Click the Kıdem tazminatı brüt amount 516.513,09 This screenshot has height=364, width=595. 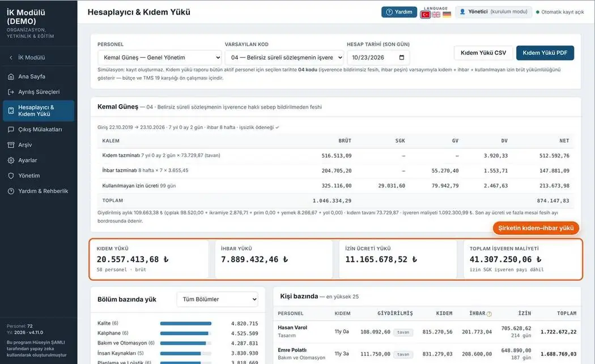[337, 156]
